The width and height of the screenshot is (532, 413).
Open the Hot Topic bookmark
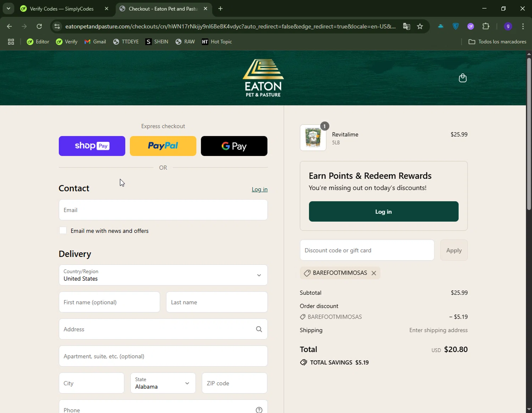pos(217,42)
